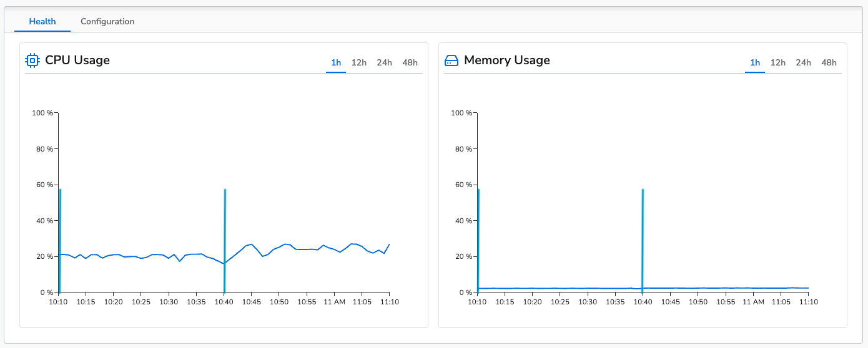The height and width of the screenshot is (348, 868).
Task: Click the 20 % axis label in CPU chart
Action: point(44,256)
